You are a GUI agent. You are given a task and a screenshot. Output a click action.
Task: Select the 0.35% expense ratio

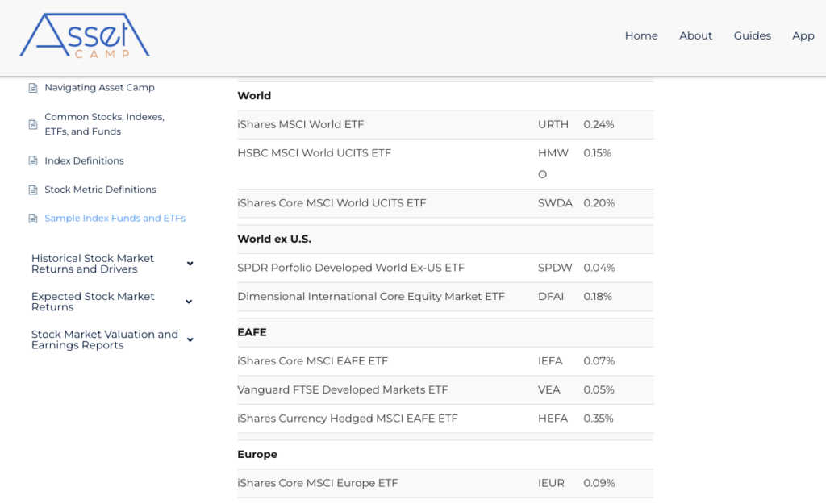point(599,419)
